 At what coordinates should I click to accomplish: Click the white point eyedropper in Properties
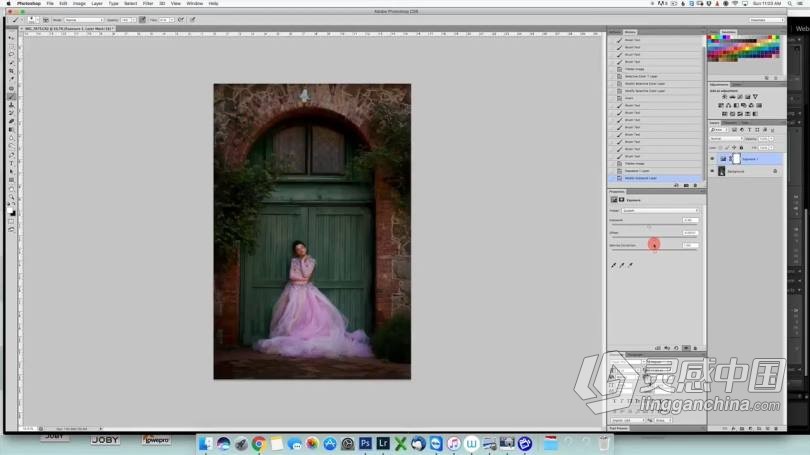[x=630, y=265]
